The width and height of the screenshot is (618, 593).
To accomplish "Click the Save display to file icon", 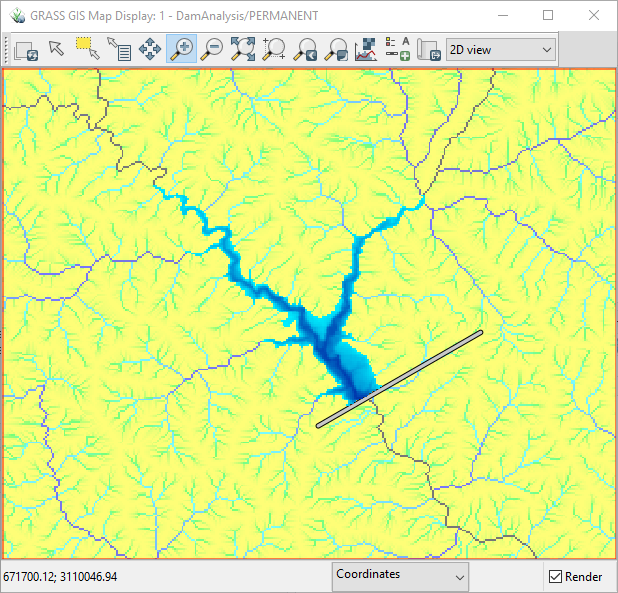I will coord(428,49).
